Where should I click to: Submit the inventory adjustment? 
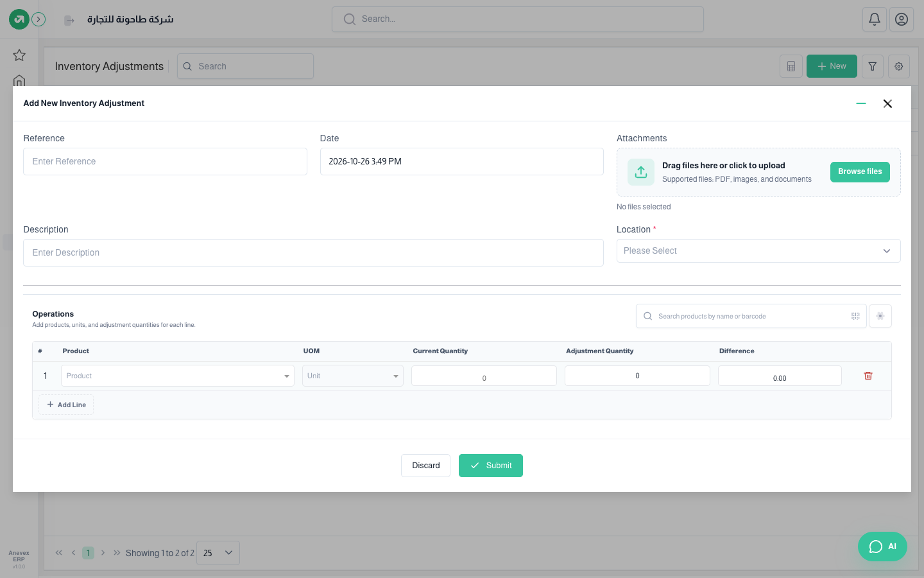point(491,466)
